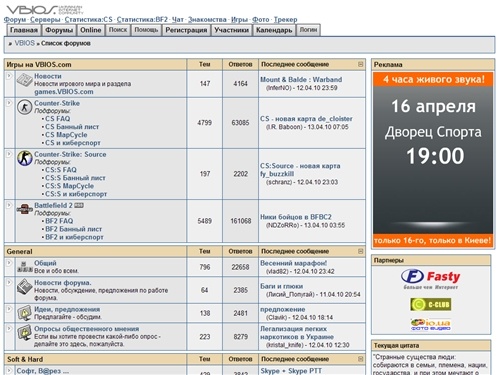Image resolution: width=500 pixels, height=375 pixels.
Task: Open the Главная tab
Action: (24, 30)
